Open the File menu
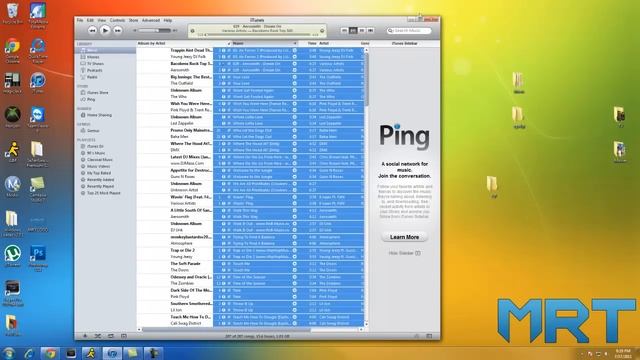The image size is (640, 360). pyautogui.click(x=80, y=20)
